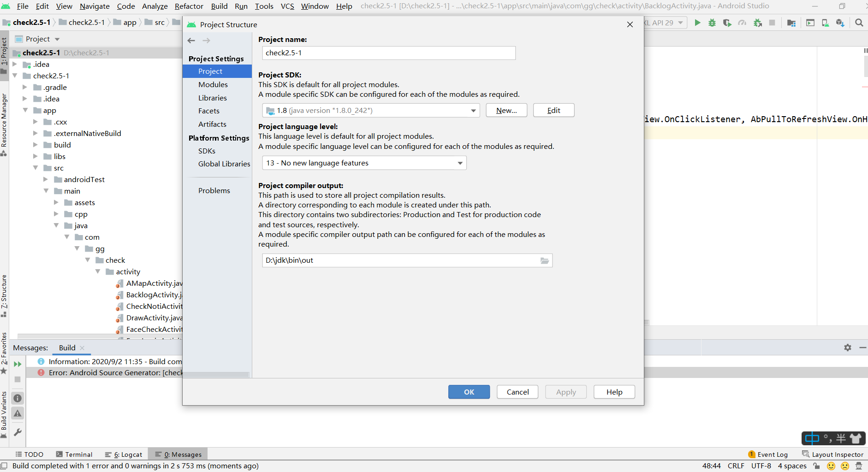Image resolution: width=868 pixels, height=472 pixels.
Task: Start debugging with the green bug icon
Action: [x=712, y=23]
